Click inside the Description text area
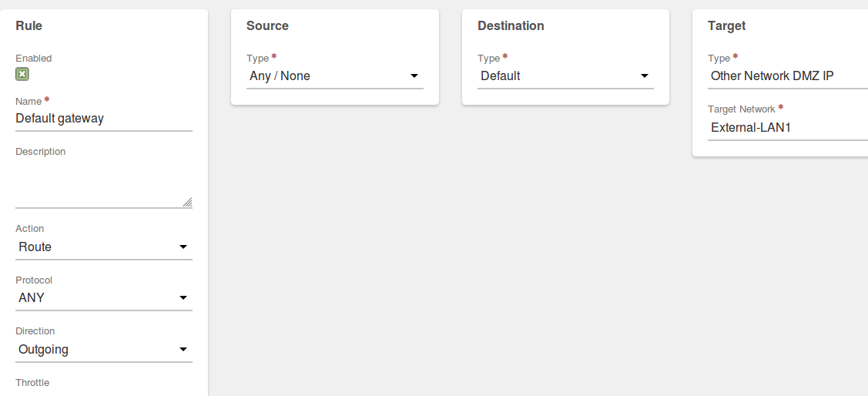This screenshot has width=868, height=396. pyautogui.click(x=103, y=184)
